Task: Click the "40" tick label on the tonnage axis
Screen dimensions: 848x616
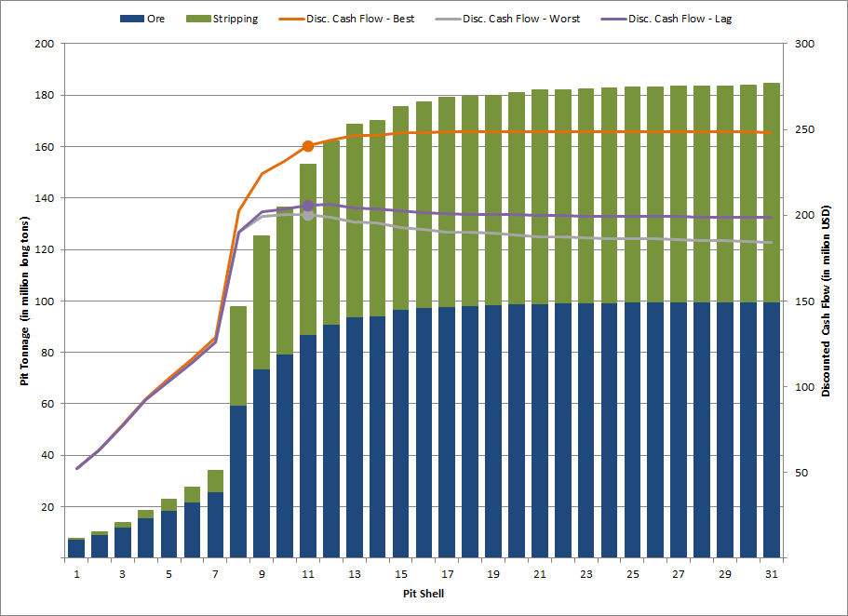Action: (x=47, y=455)
